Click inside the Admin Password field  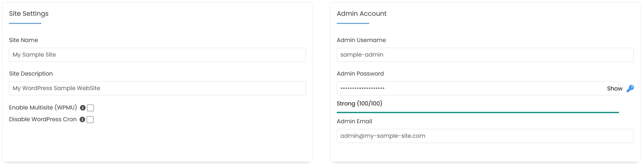tap(470, 88)
